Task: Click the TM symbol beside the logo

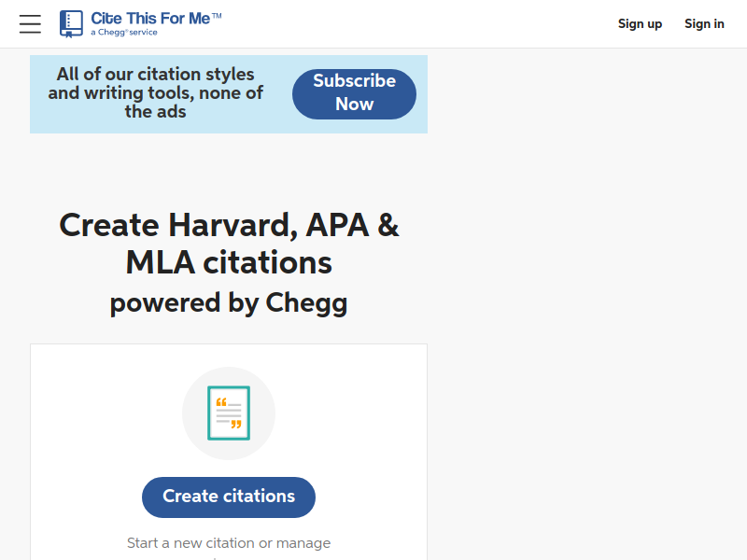Action: 217,16
